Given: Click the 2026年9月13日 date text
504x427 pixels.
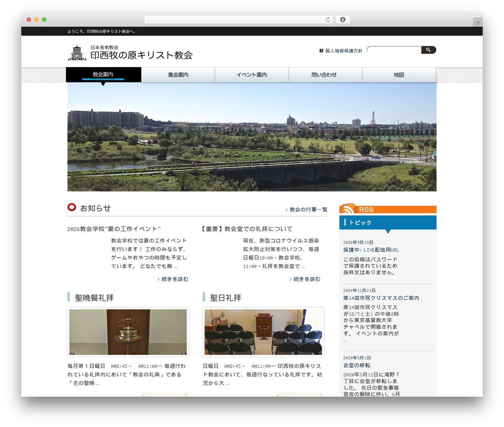Looking at the screenshot, I should (x=358, y=242).
